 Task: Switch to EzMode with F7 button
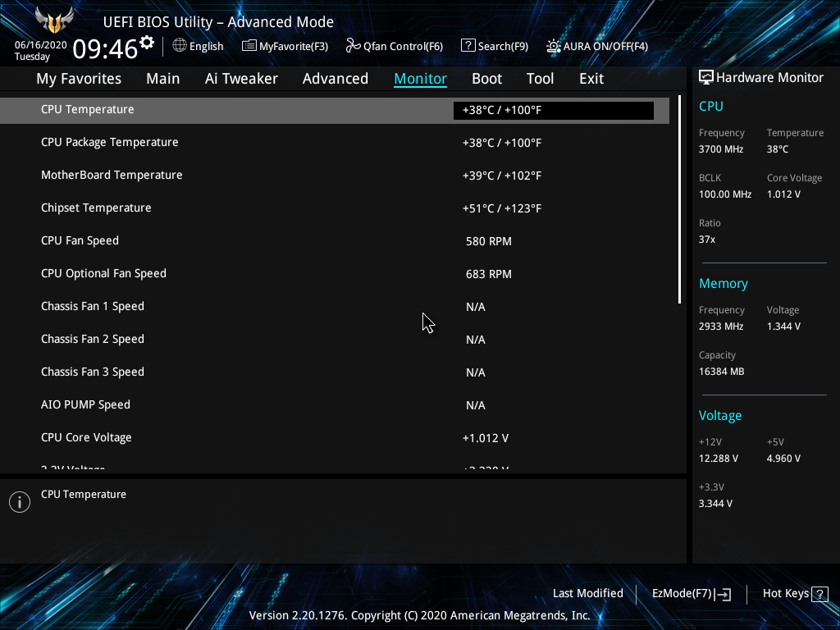click(x=691, y=593)
